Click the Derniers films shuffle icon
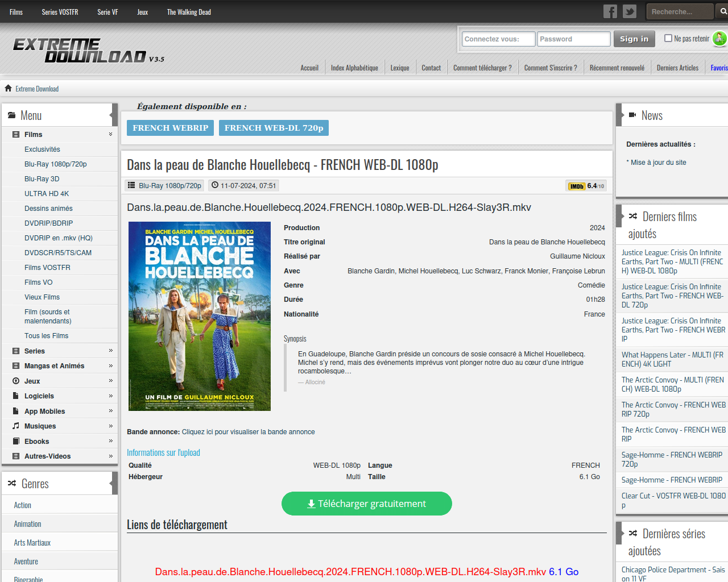728x582 pixels. [633, 216]
